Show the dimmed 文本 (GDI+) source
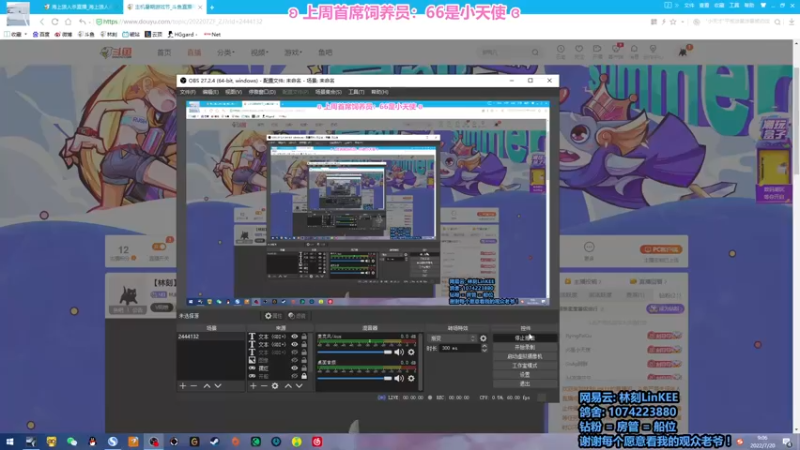Image resolution: width=800 pixels, height=450 pixels. (294, 353)
